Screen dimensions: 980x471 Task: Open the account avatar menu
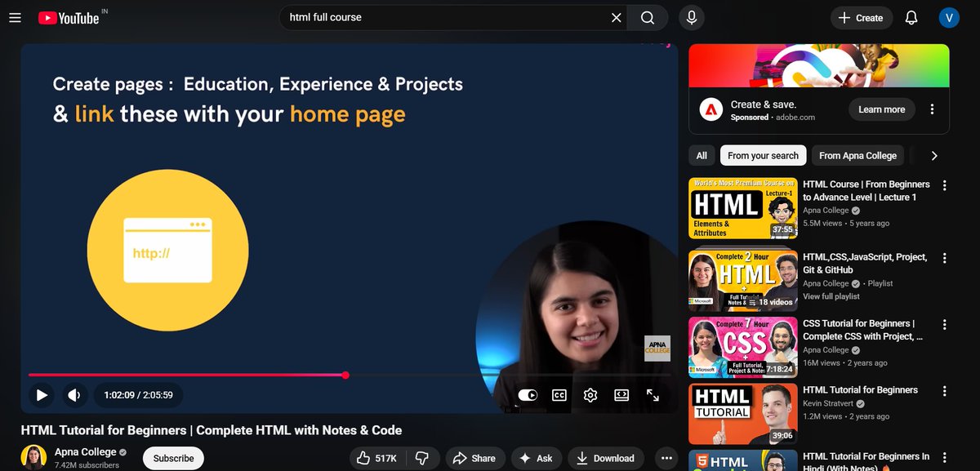949,17
